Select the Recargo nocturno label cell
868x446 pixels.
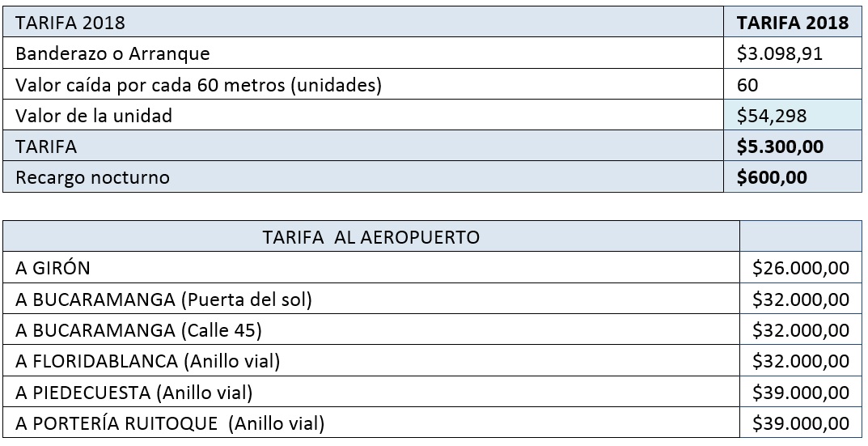(363, 176)
